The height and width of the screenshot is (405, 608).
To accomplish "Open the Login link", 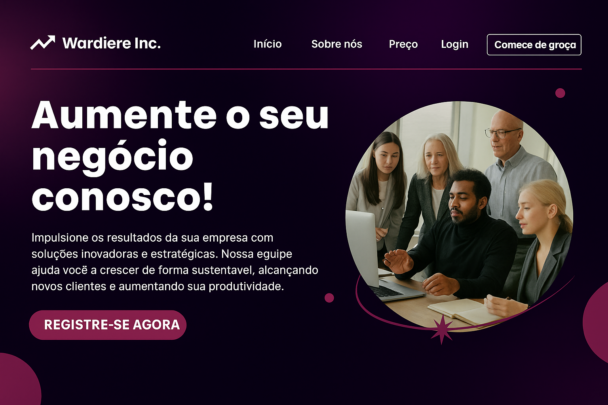I will [454, 45].
